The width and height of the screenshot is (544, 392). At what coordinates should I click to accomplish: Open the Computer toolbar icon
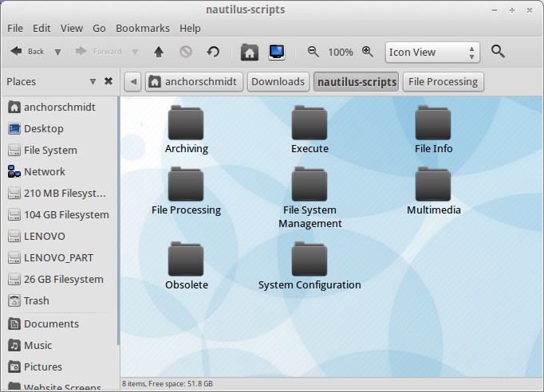(x=277, y=53)
